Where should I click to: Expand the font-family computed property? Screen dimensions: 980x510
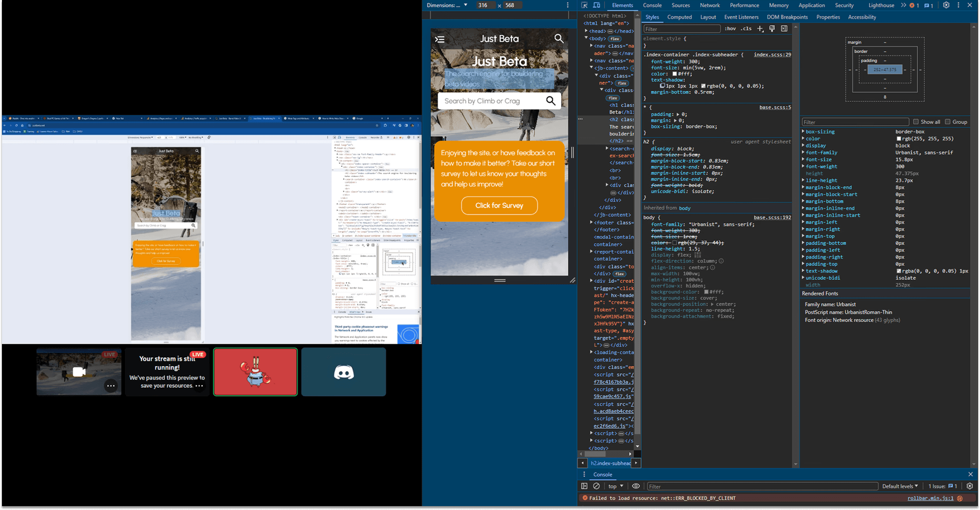pos(803,153)
